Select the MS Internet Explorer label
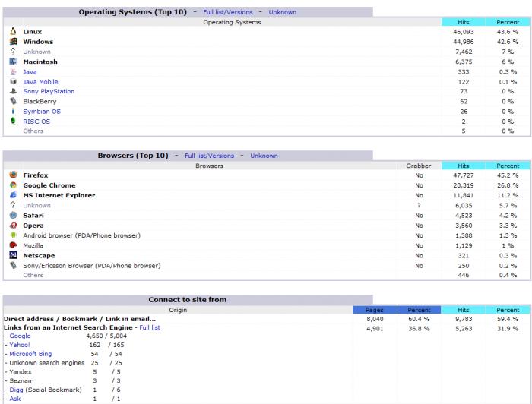The width and height of the screenshot is (532, 404). [x=59, y=195]
